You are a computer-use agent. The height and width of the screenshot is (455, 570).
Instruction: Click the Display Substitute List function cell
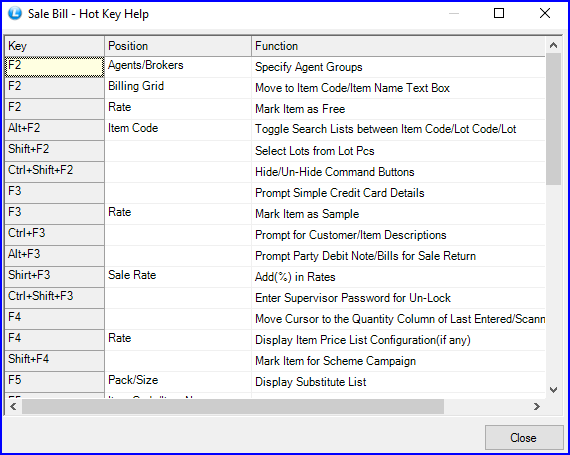coord(398,382)
